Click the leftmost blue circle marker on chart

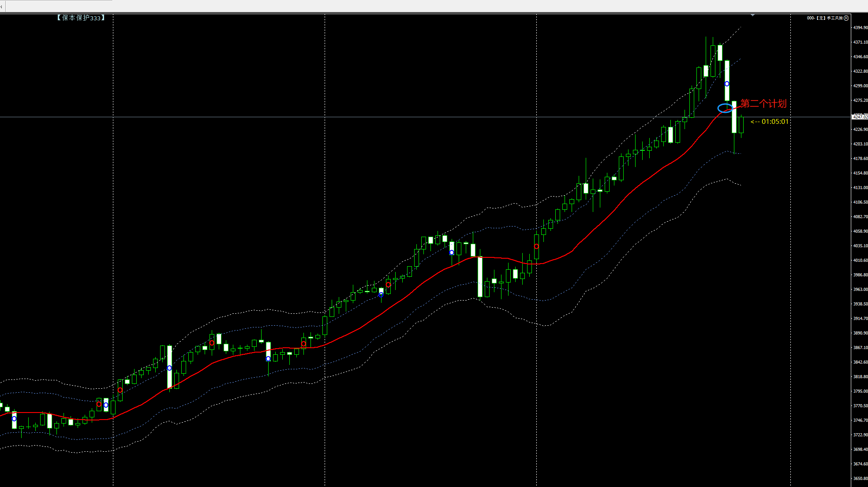point(14,419)
